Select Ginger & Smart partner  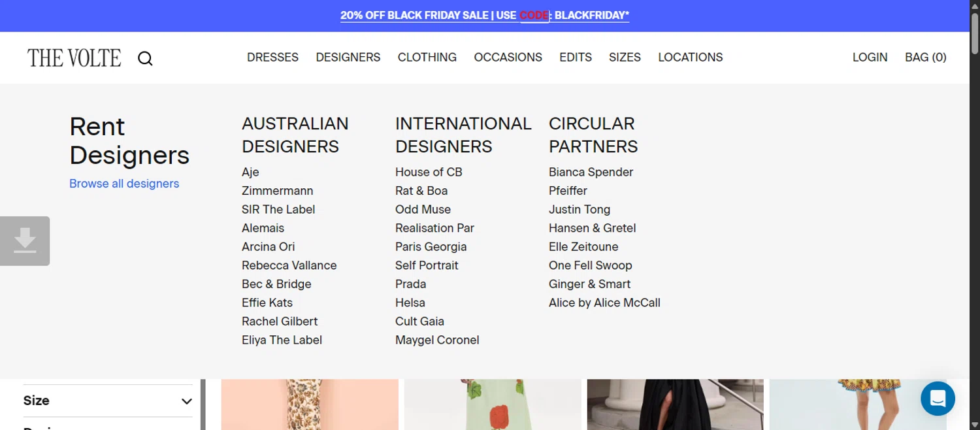pos(589,284)
